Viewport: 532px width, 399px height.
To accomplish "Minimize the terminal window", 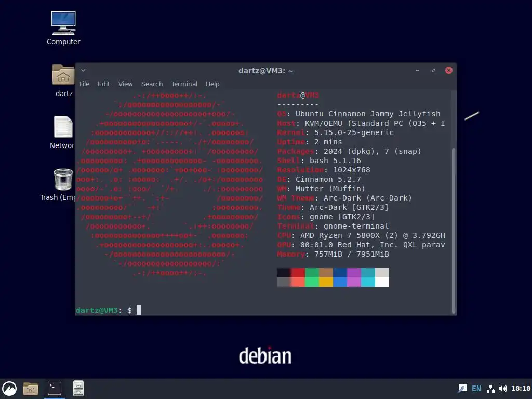I will (418, 70).
